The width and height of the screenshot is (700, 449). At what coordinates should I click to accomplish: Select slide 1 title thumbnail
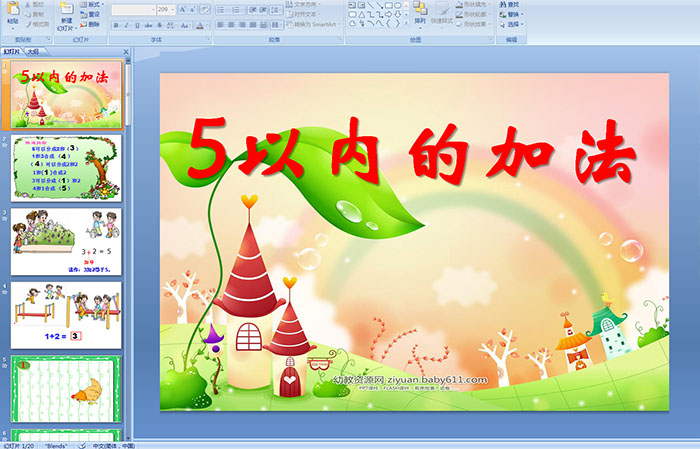pyautogui.click(x=66, y=94)
